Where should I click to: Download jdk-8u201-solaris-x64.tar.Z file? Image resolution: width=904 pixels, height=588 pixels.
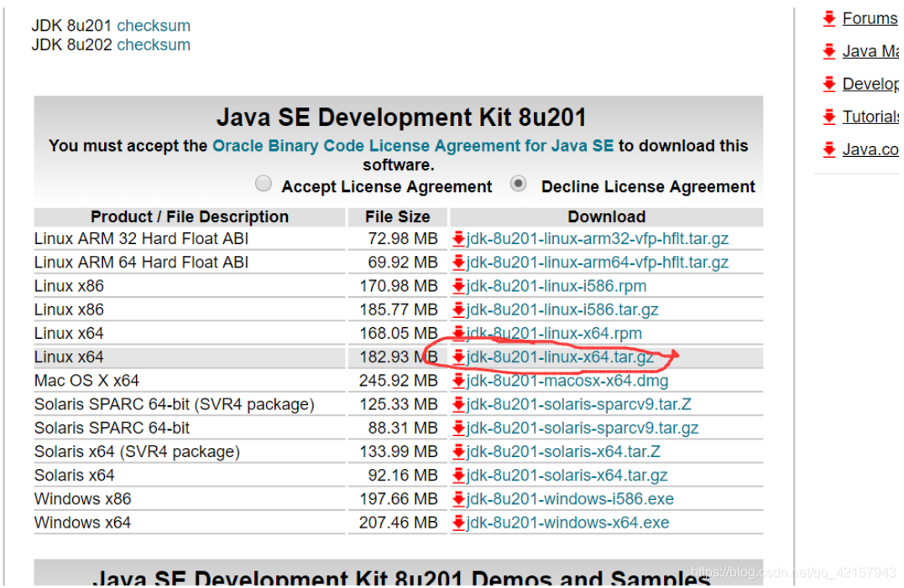(563, 451)
